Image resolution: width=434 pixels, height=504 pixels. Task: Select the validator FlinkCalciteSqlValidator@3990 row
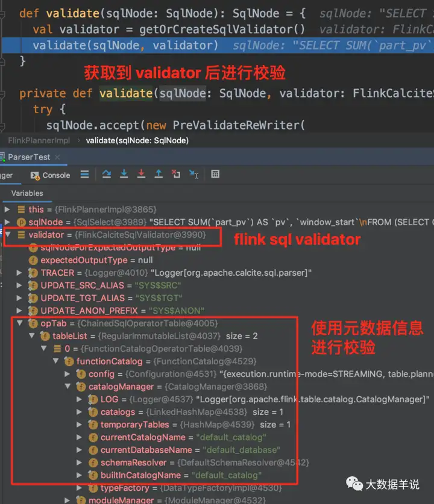click(x=217, y=235)
